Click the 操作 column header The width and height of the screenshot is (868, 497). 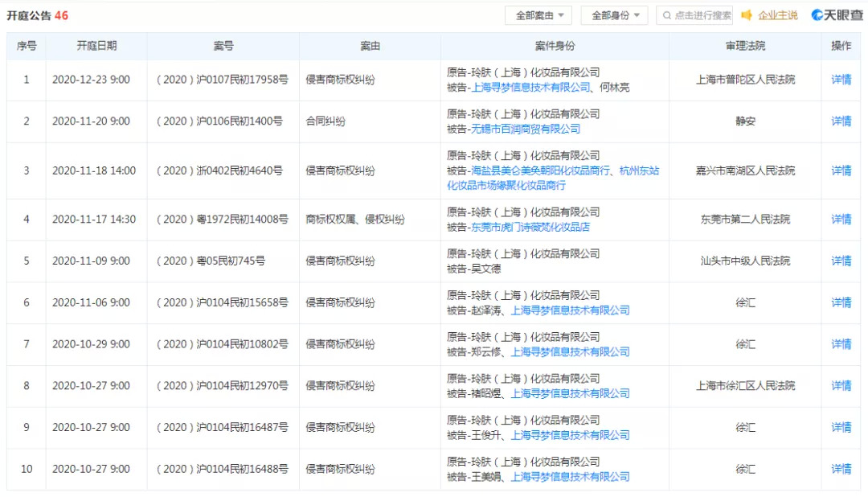coord(841,46)
